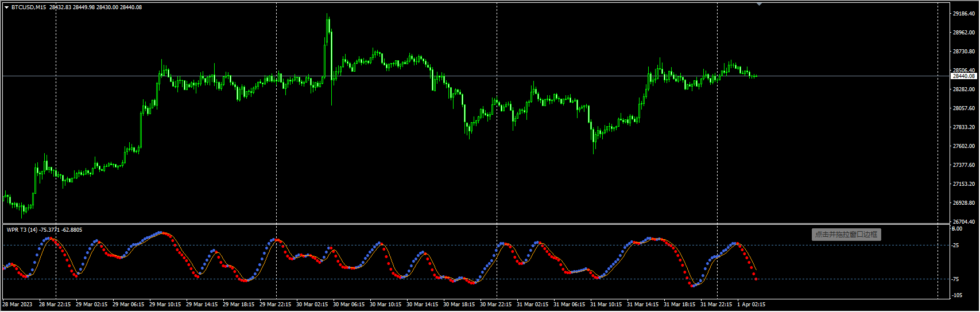Click the 28057.60 price axis label

coord(964,108)
